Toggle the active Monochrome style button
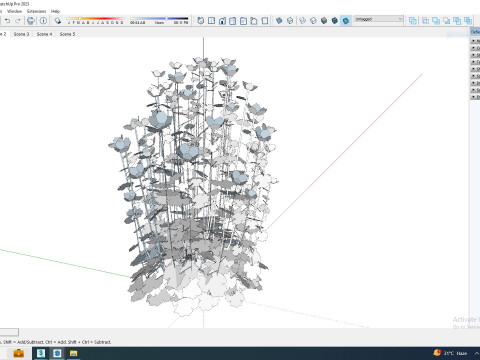480x360 pixels. [x=346, y=21]
